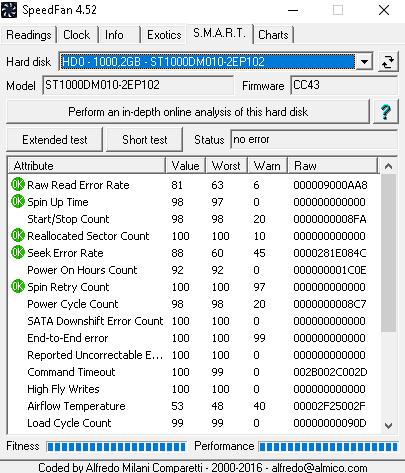Run the Short test
The width and height of the screenshot is (405, 473).
click(x=145, y=140)
